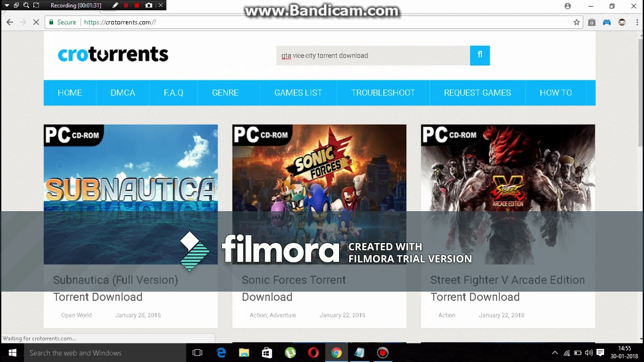Click the Bandicam window-mode icon
Image resolution: width=644 pixels, height=362 pixels.
[16, 6]
